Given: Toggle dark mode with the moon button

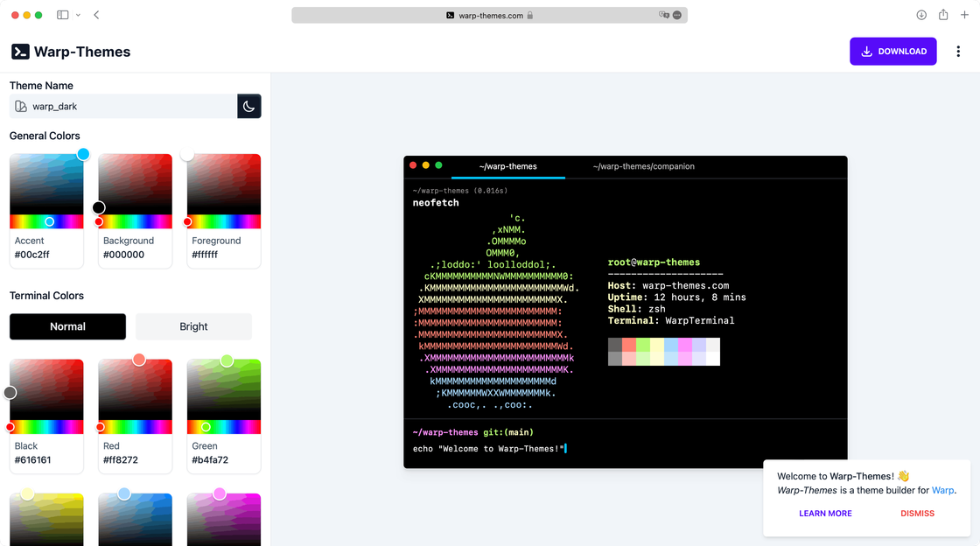Looking at the screenshot, I should click(x=248, y=106).
